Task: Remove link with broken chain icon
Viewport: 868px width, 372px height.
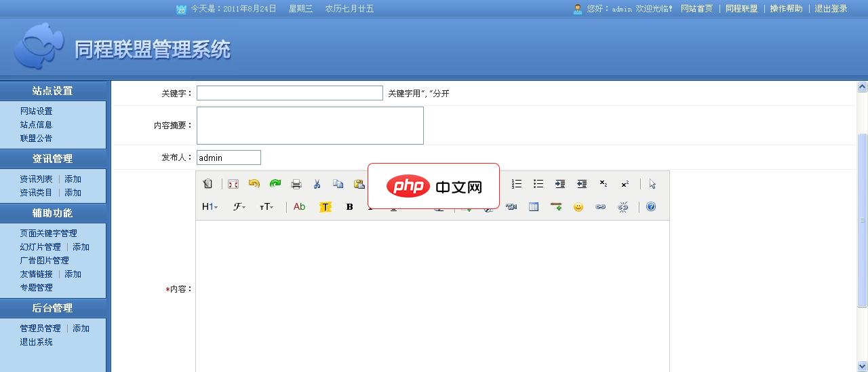Action: pyautogui.click(x=623, y=207)
